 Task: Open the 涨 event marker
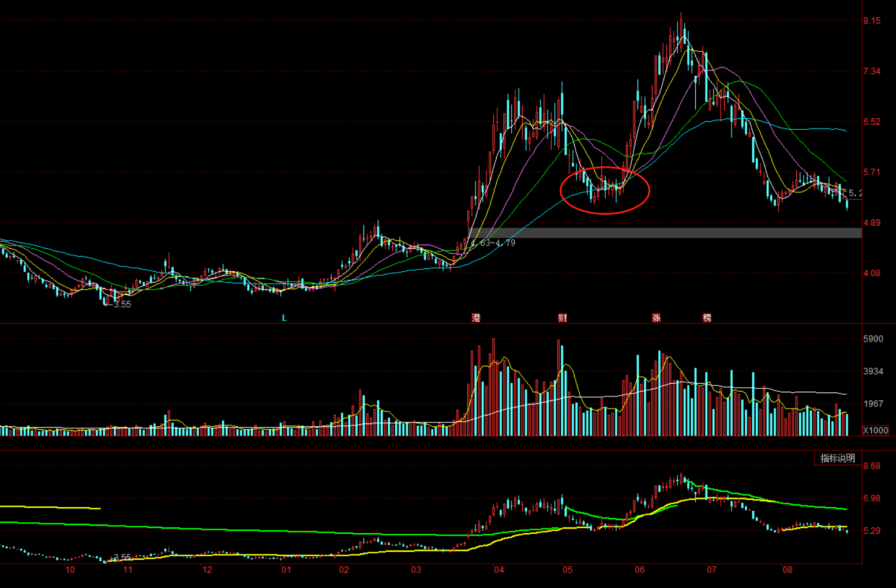click(x=657, y=318)
